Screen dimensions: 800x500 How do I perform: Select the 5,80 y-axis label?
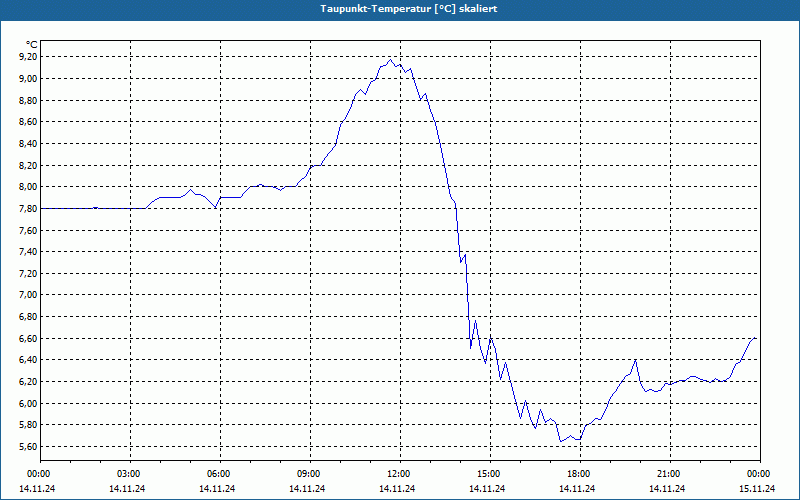pyautogui.click(x=28, y=425)
